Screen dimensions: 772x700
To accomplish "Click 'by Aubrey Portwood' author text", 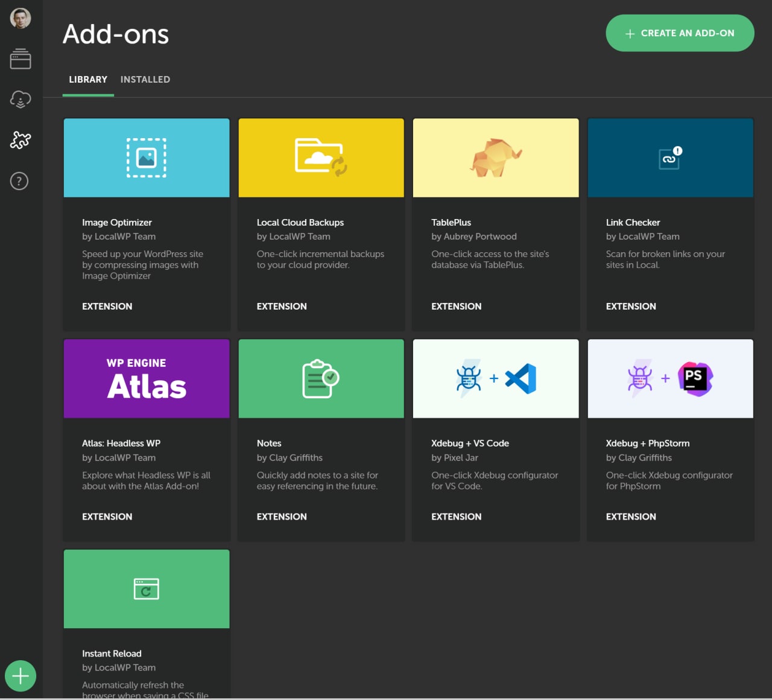I will (474, 237).
